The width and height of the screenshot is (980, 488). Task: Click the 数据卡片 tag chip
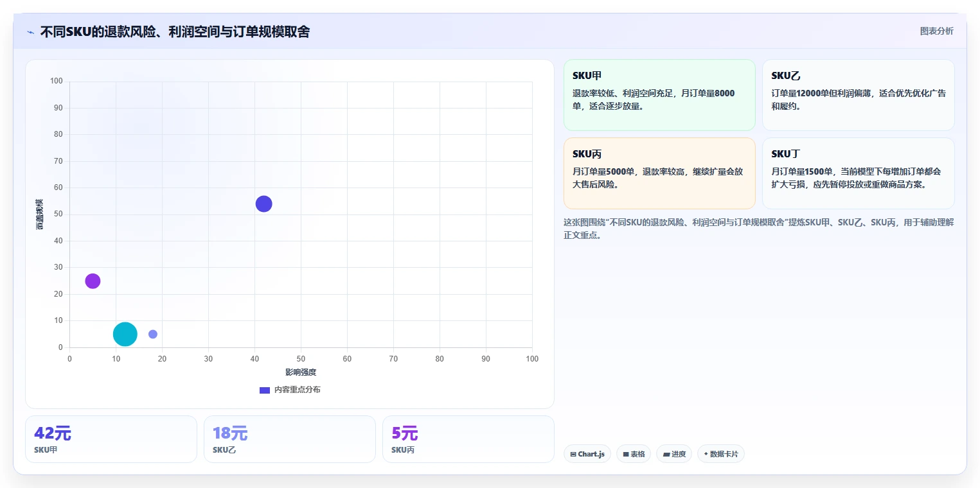[721, 454]
